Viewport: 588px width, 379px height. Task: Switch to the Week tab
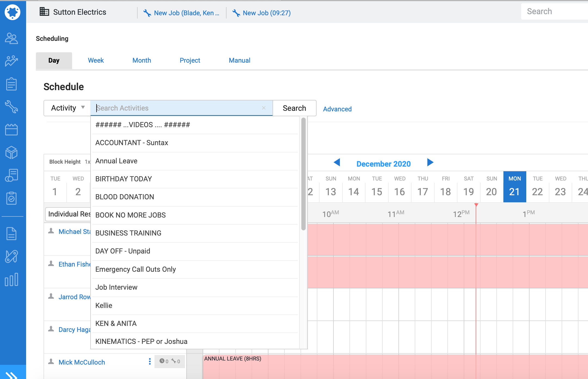(x=96, y=60)
